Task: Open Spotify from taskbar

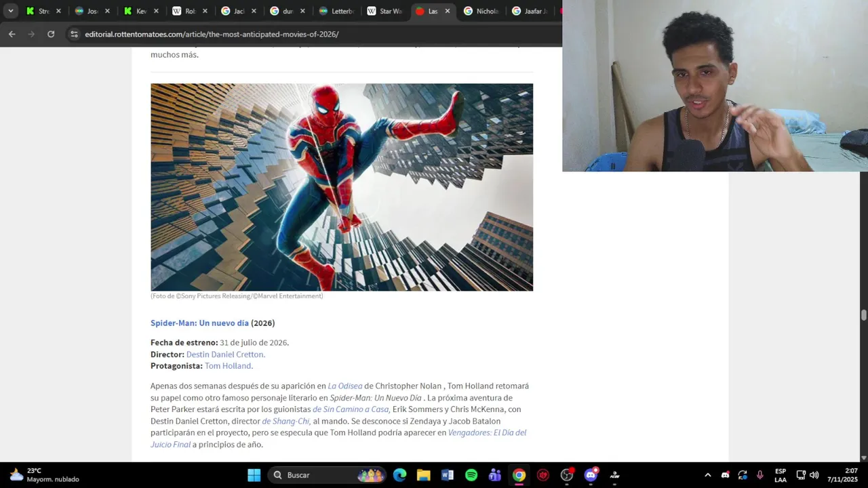Action: pyautogui.click(x=471, y=475)
